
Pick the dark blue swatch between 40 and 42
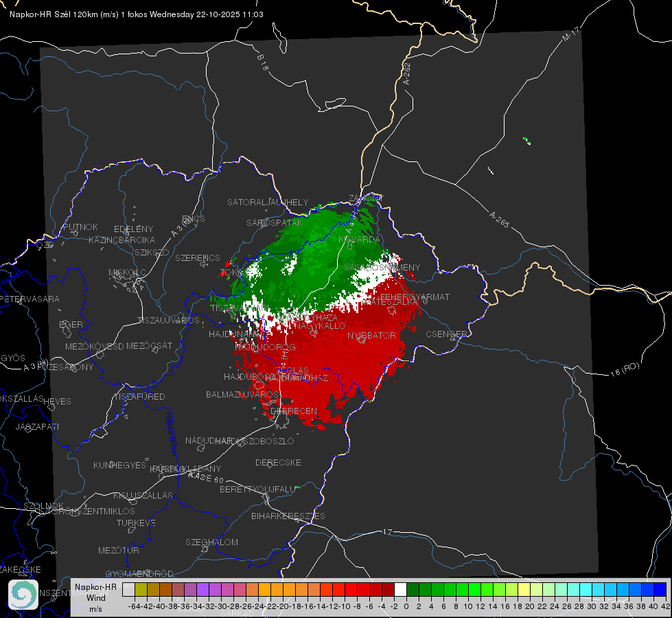click(x=660, y=589)
